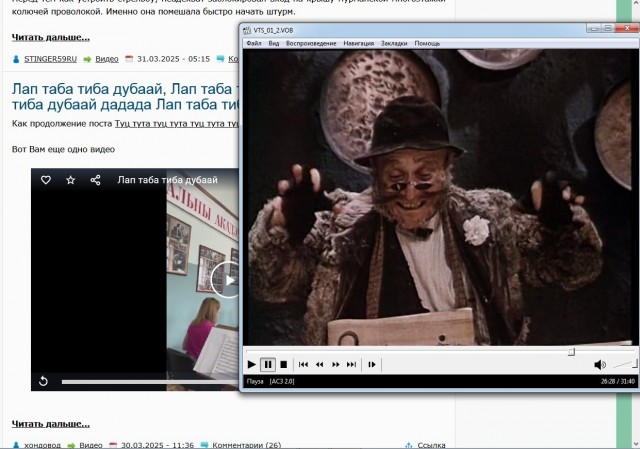The width and height of the screenshot is (640, 449).
Task: Rewind video in media player
Action: (x=320, y=365)
